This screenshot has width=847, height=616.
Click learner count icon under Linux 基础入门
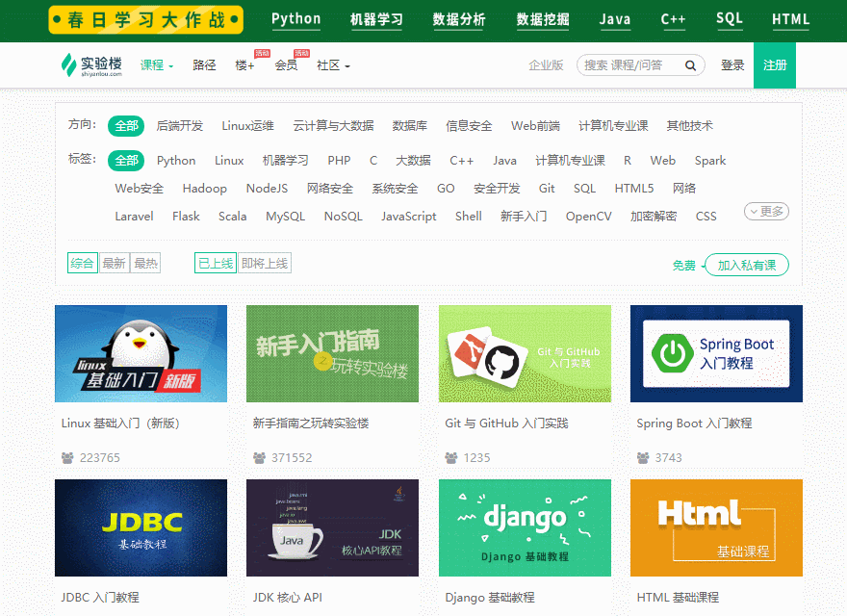click(x=67, y=458)
